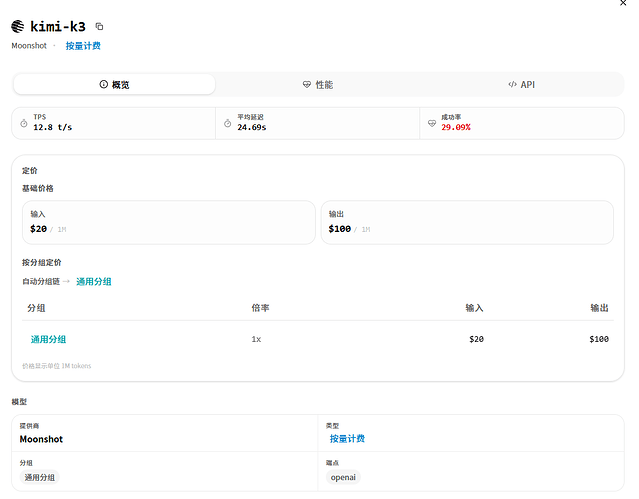Select the 12.8 t/s TPS value
Screen dimensions: 639x499
53,127
